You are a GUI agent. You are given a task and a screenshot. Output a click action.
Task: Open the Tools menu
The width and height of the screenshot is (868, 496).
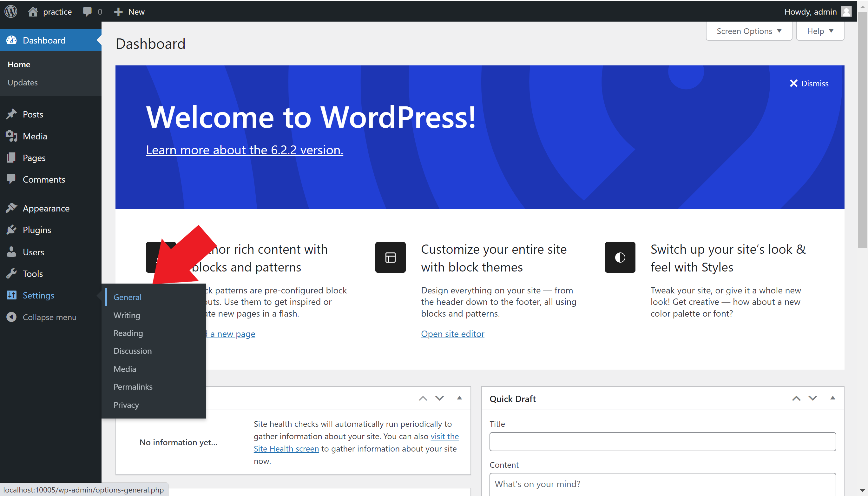[33, 273]
